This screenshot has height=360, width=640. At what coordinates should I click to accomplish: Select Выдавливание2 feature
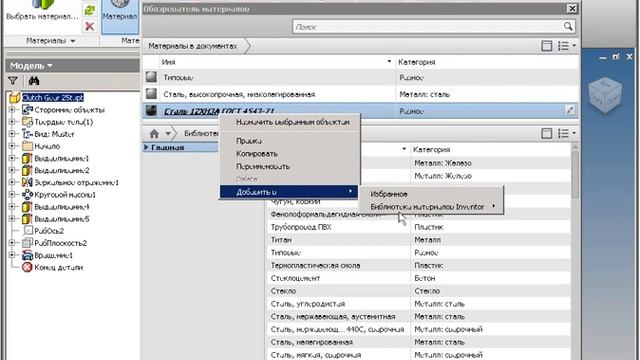[x=61, y=170]
